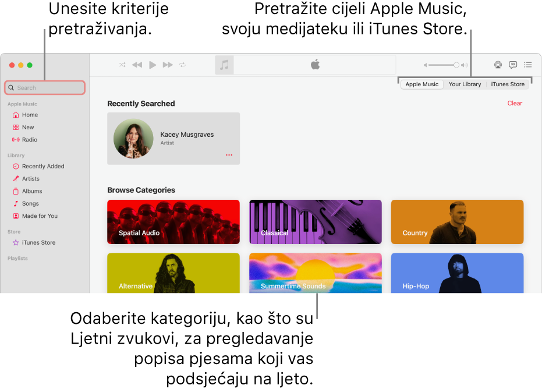The image size is (542, 392).
Task: Switch to the Your Library search tab
Action: coord(465,84)
